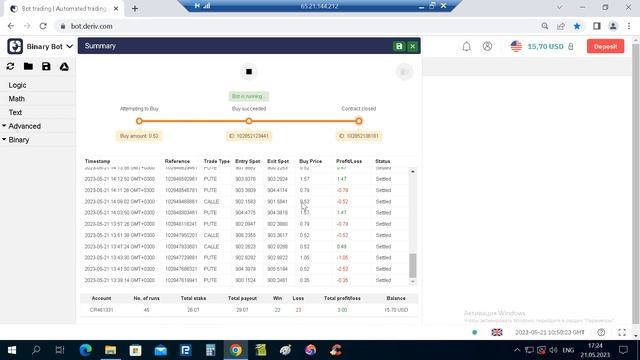The width and height of the screenshot is (640, 360).
Task: Select the Bot trading browser tab
Action: (64, 9)
